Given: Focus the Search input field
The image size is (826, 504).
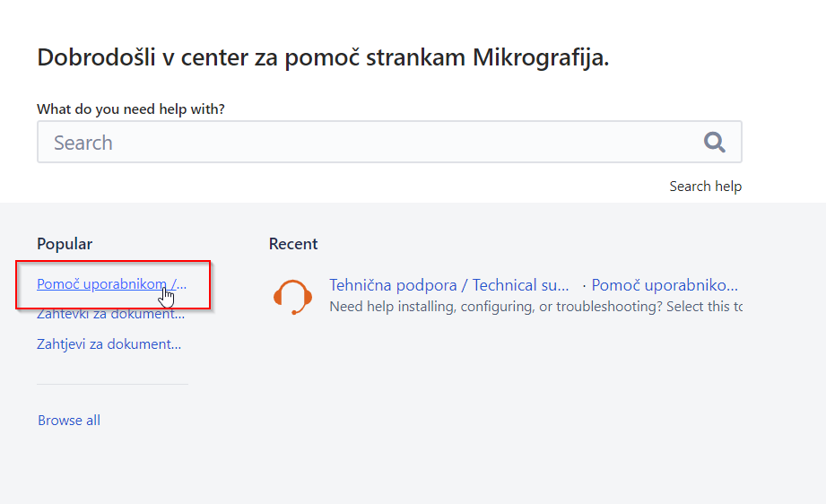Looking at the screenshot, I should pos(359,143).
